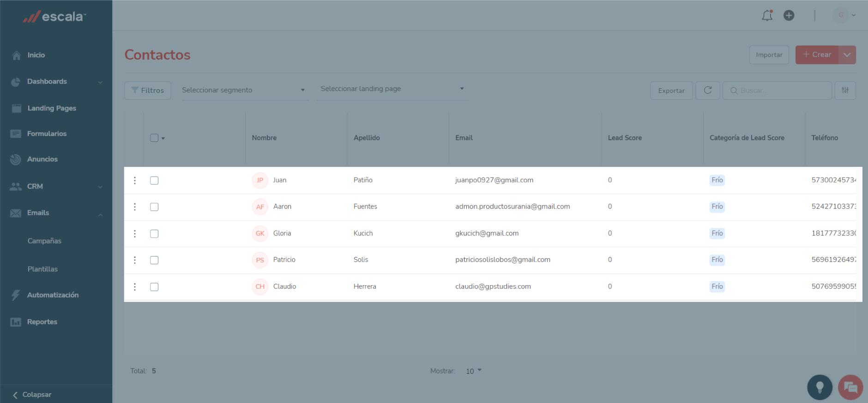Expand the Dashboards sidebar menu

point(56,82)
